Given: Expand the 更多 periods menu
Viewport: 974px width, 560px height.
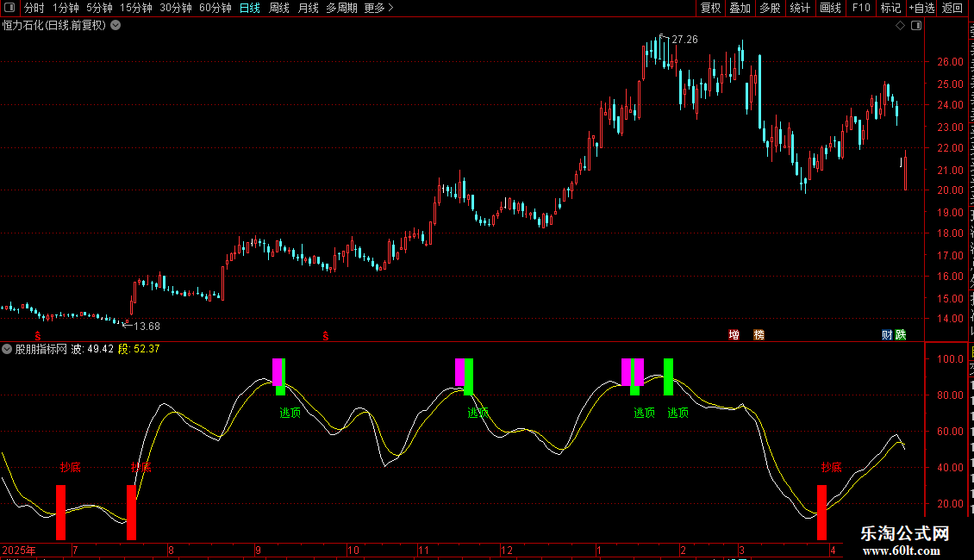Looking at the screenshot, I should pos(379,8).
